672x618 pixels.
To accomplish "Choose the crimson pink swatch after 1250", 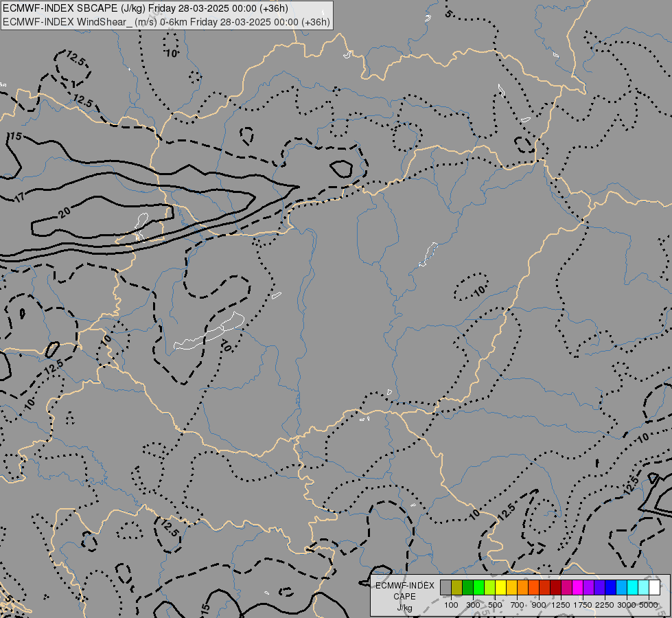I will 566,588.
